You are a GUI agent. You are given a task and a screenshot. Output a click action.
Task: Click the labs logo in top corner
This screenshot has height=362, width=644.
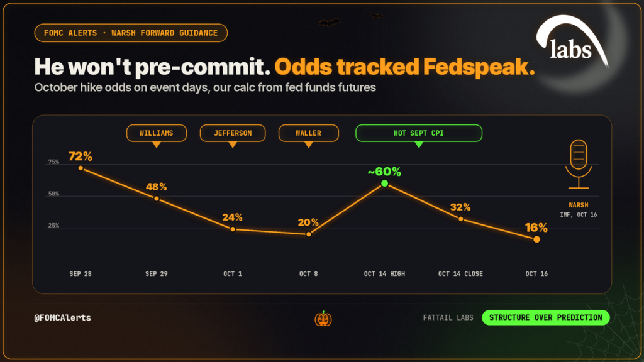pos(572,41)
